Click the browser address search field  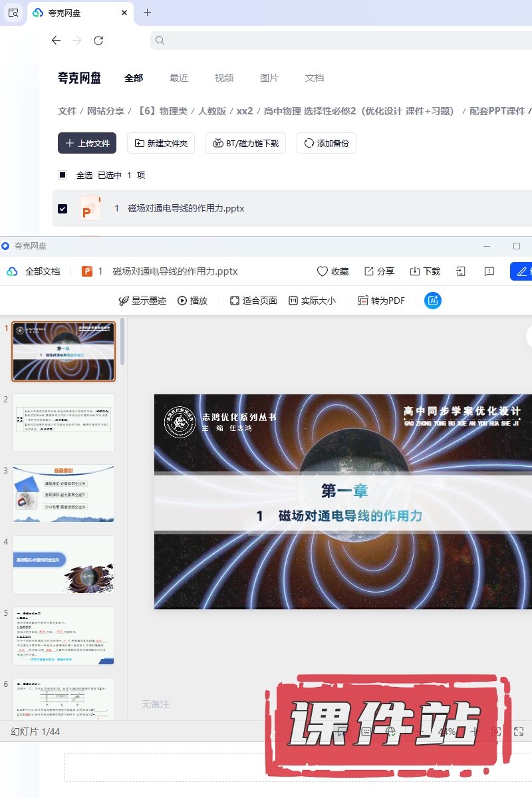click(339, 41)
